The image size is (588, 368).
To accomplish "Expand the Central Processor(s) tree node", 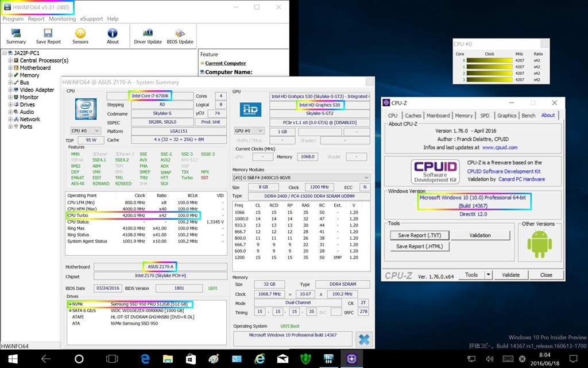I will coord(10,60).
